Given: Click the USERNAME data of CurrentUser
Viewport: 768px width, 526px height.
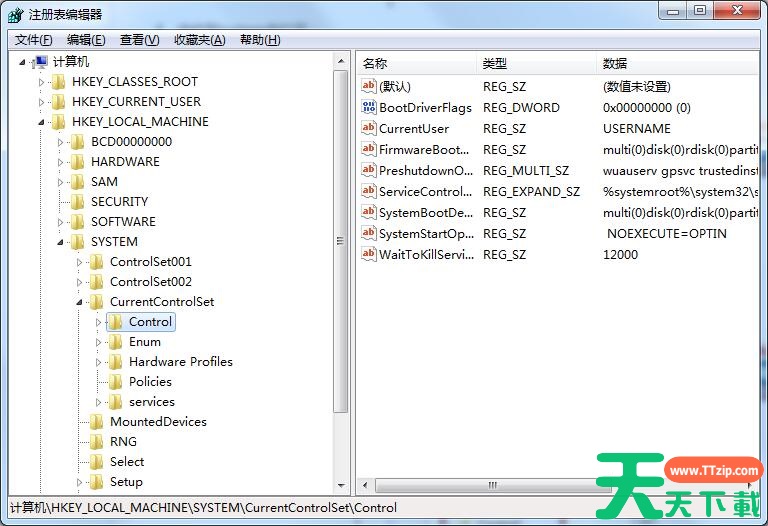Looking at the screenshot, I should (637, 128).
